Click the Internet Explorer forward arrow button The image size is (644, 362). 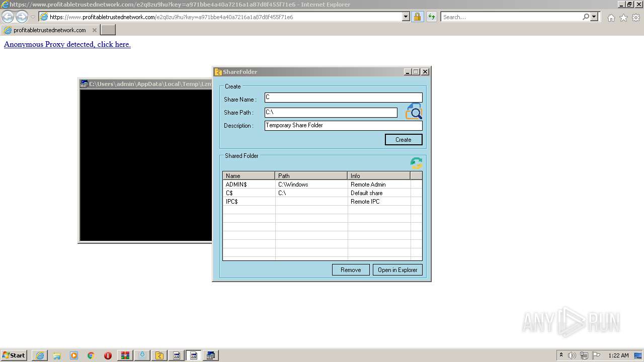[22, 17]
